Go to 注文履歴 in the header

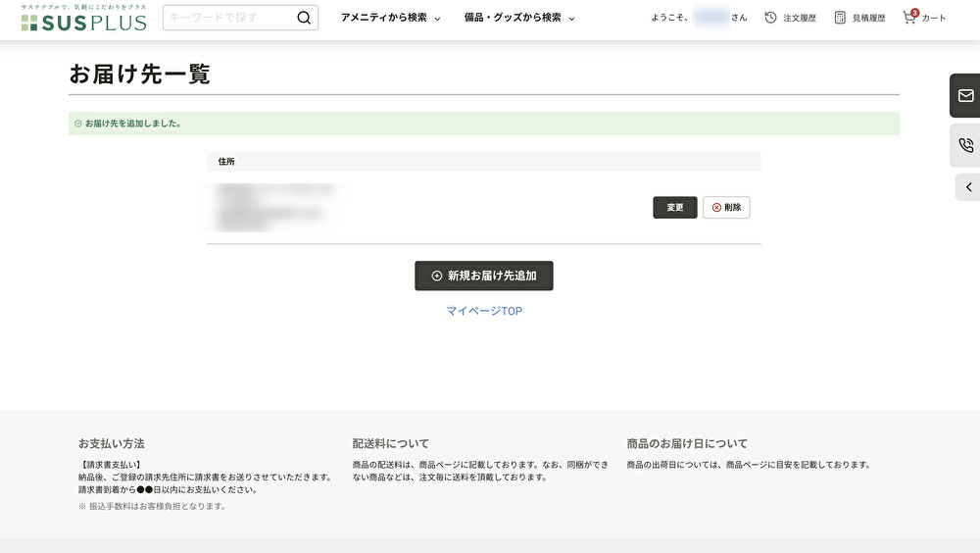800,18
